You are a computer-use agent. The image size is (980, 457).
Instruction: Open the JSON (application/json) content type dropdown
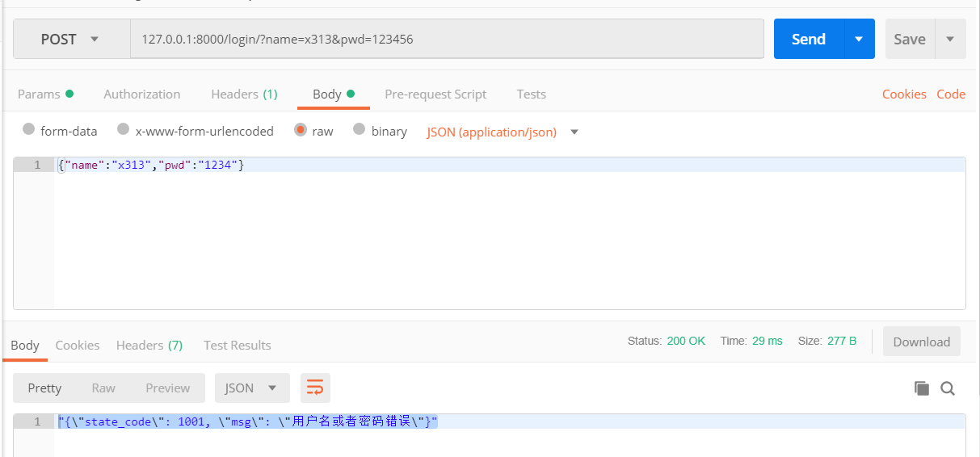[x=503, y=132]
